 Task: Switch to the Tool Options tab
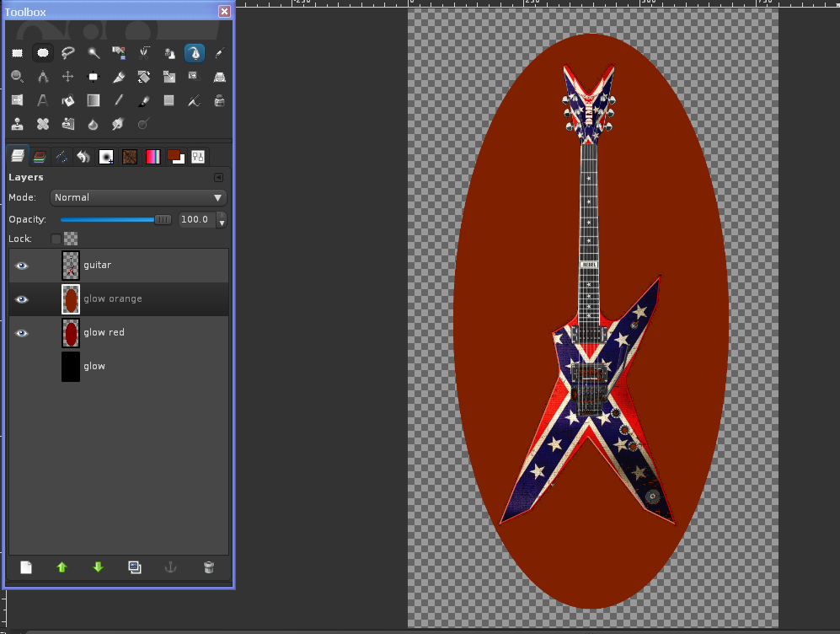click(198, 157)
